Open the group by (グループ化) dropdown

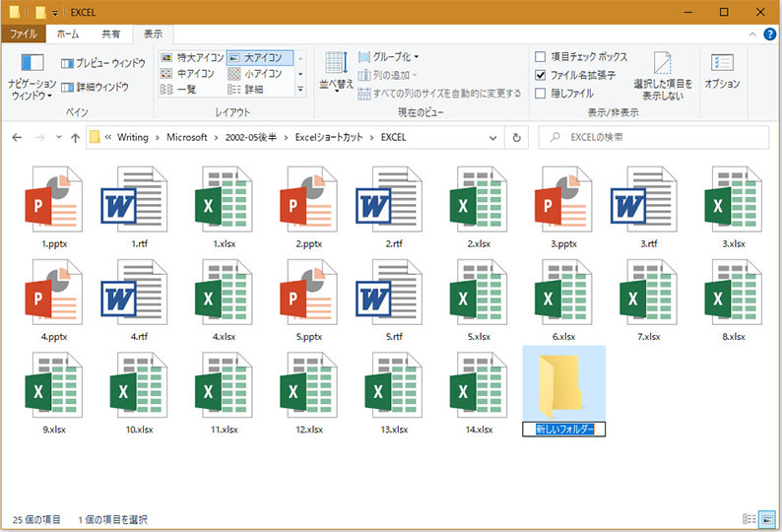(389, 57)
